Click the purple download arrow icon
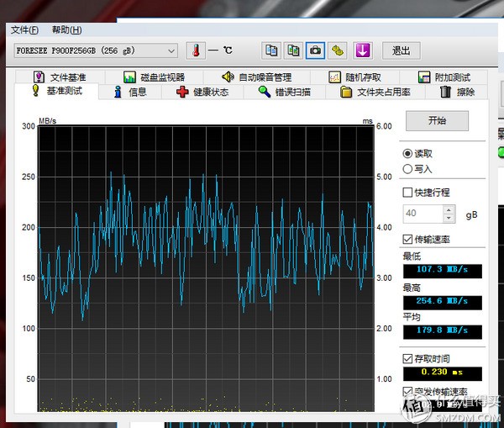Viewport: 504px width, 428px height. click(x=363, y=50)
